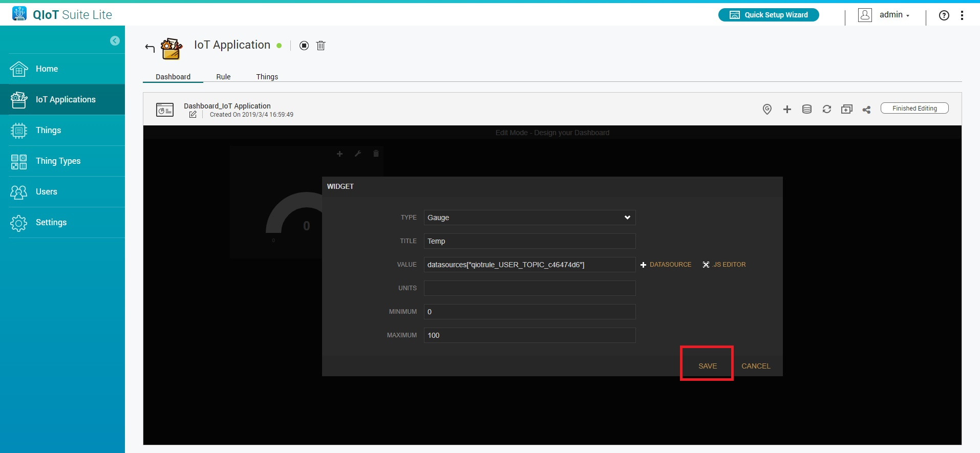This screenshot has height=453, width=980.
Task: Open Thing Types in the sidebar
Action: (x=58, y=161)
